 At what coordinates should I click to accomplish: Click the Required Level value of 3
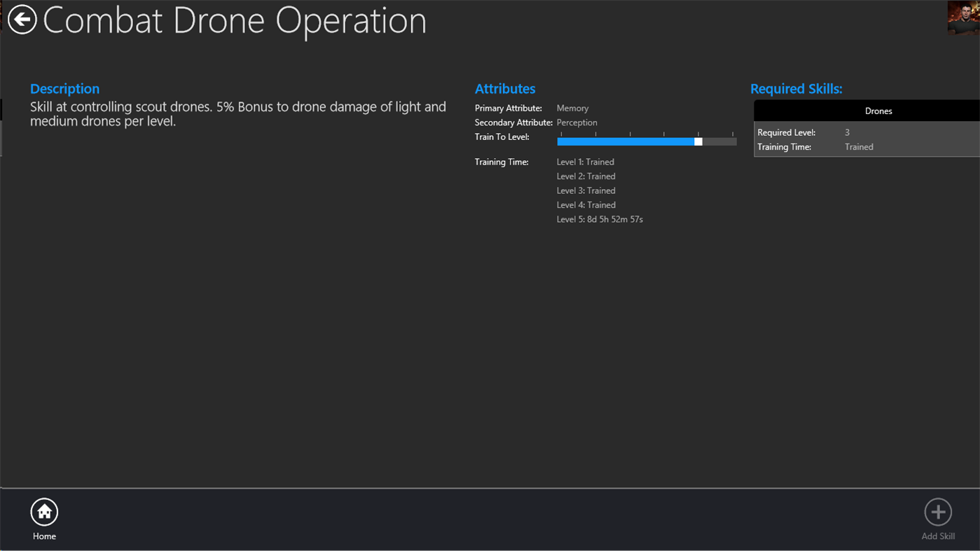pyautogui.click(x=847, y=132)
